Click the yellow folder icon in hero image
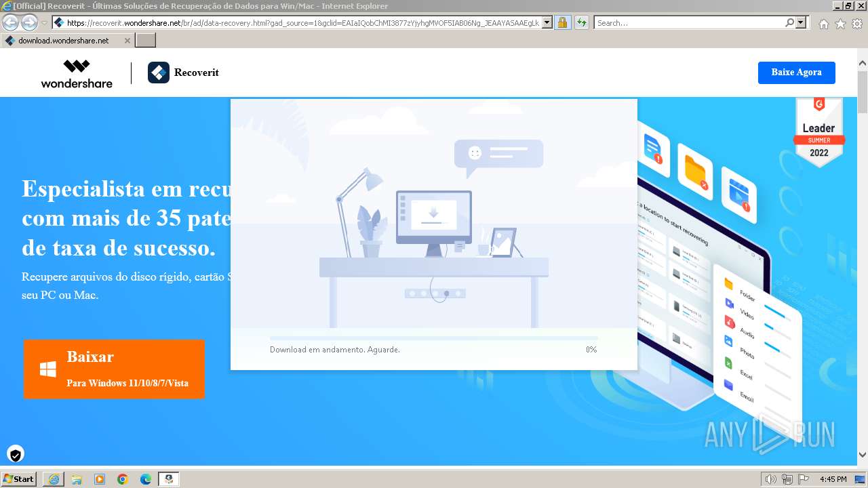 695,171
